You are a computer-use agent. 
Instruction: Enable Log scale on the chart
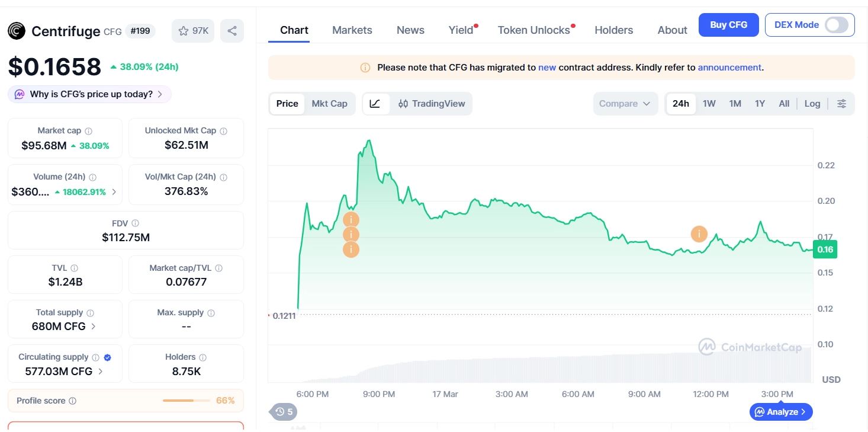point(812,104)
